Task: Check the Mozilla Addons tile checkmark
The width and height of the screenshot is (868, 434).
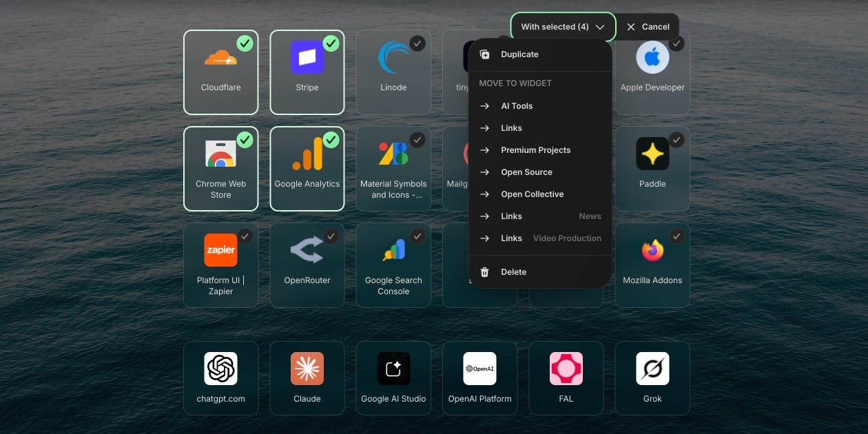Action: tap(676, 236)
